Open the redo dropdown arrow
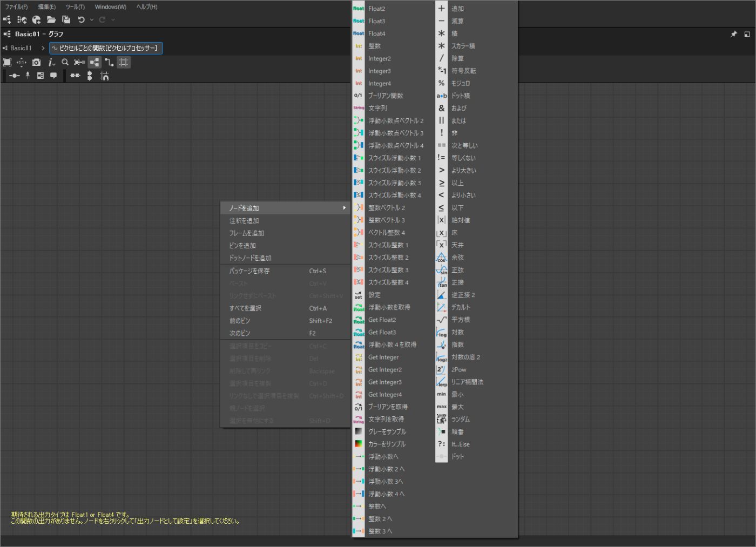This screenshot has width=756, height=547. (113, 19)
